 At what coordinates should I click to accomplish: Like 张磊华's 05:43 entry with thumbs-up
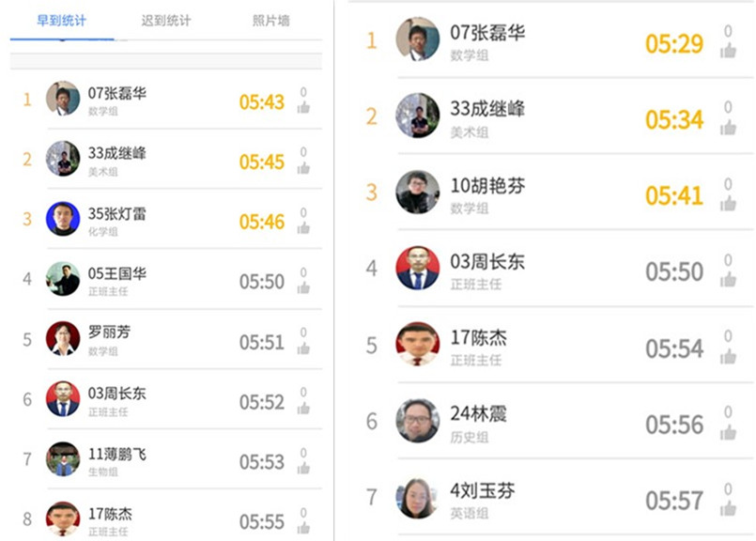coord(303,107)
